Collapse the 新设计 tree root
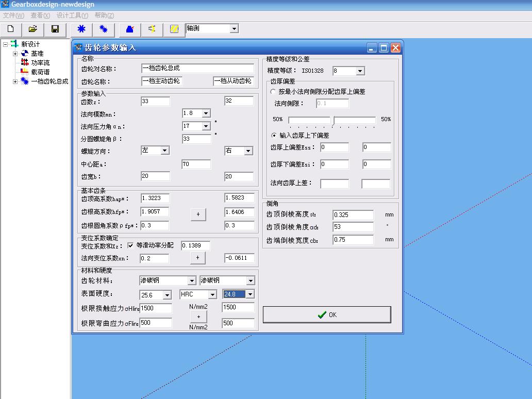This screenshot has width=532, height=399. [6, 44]
